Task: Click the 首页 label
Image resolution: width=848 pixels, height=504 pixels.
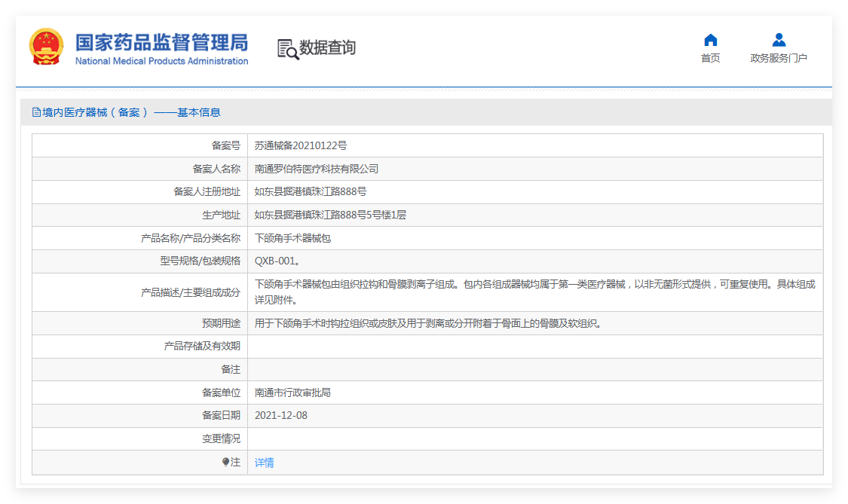Action: pyautogui.click(x=711, y=58)
